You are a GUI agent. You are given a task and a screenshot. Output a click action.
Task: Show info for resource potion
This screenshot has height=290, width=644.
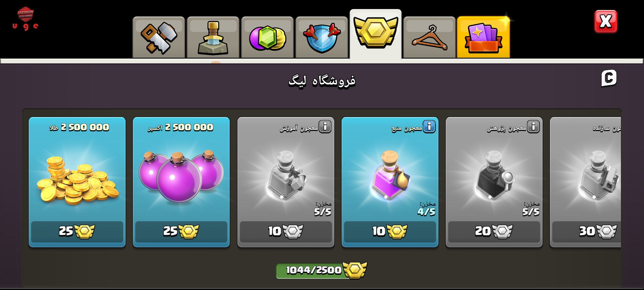click(429, 126)
